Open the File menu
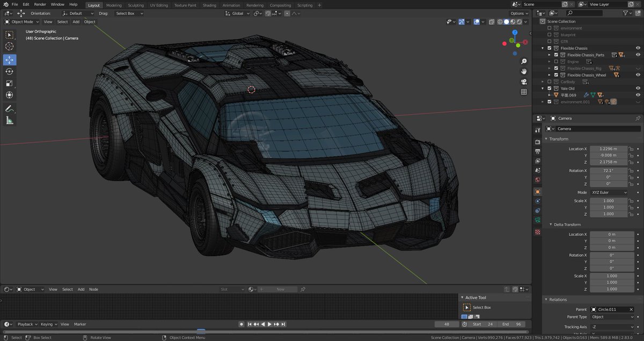The image size is (644, 341). click(15, 4)
